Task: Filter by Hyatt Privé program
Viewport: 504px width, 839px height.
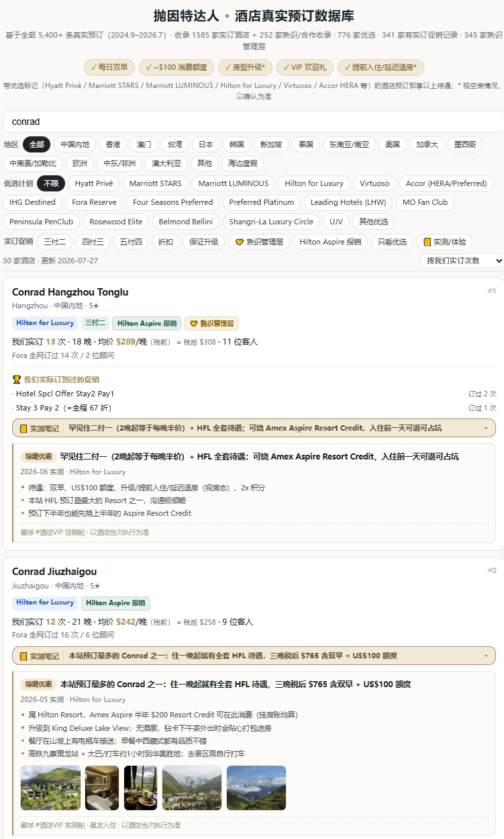Action: [94, 183]
